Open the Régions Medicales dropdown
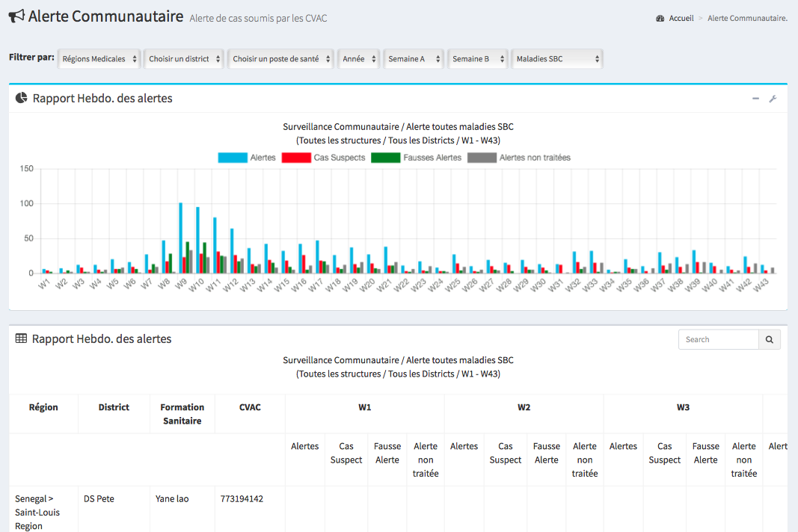This screenshot has height=532, width=798. (x=99, y=59)
